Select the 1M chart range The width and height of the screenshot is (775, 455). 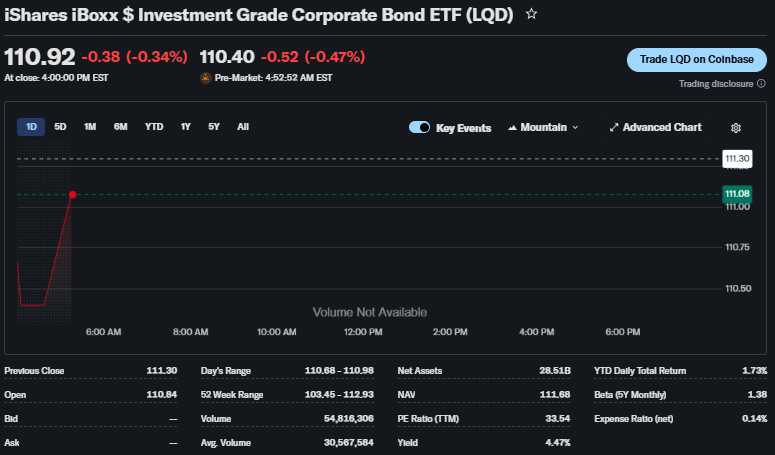coord(90,127)
